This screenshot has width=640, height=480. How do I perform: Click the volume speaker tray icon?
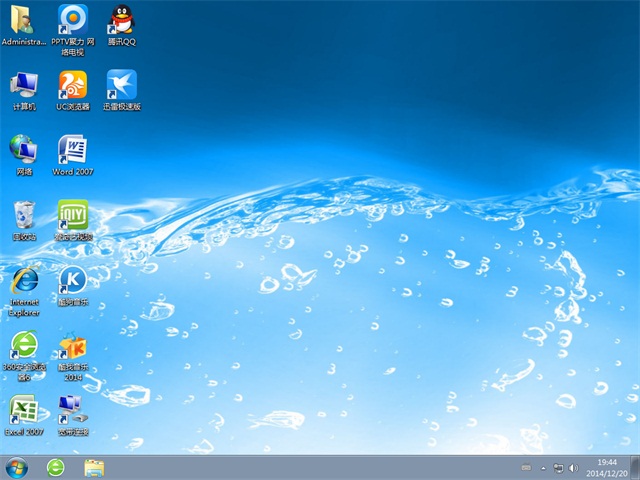pyautogui.click(x=573, y=468)
